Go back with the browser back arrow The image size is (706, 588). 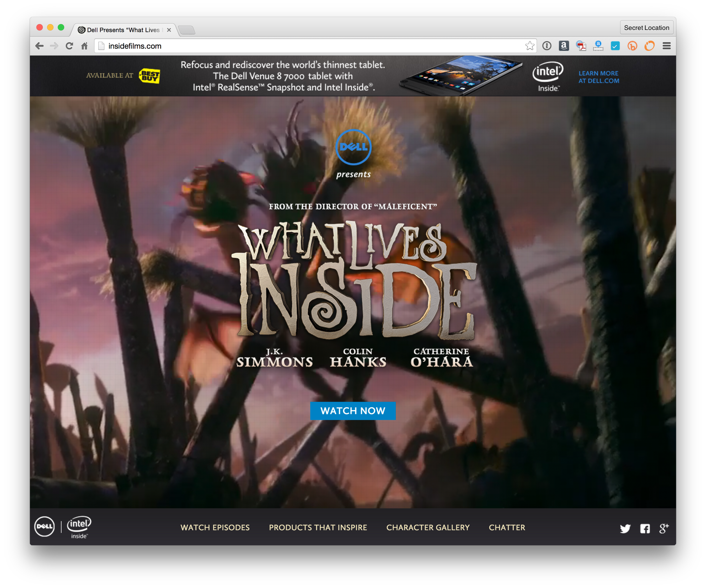(x=39, y=46)
